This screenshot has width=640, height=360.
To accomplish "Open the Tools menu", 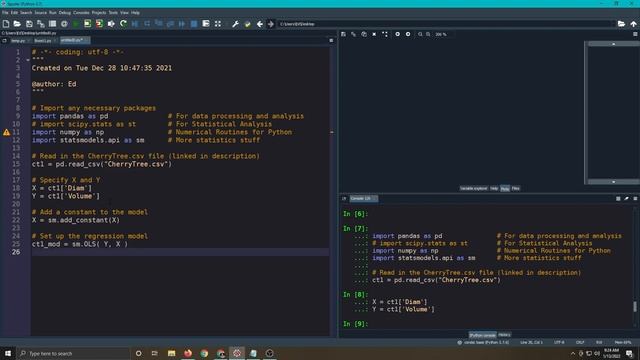I will (x=113, y=13).
